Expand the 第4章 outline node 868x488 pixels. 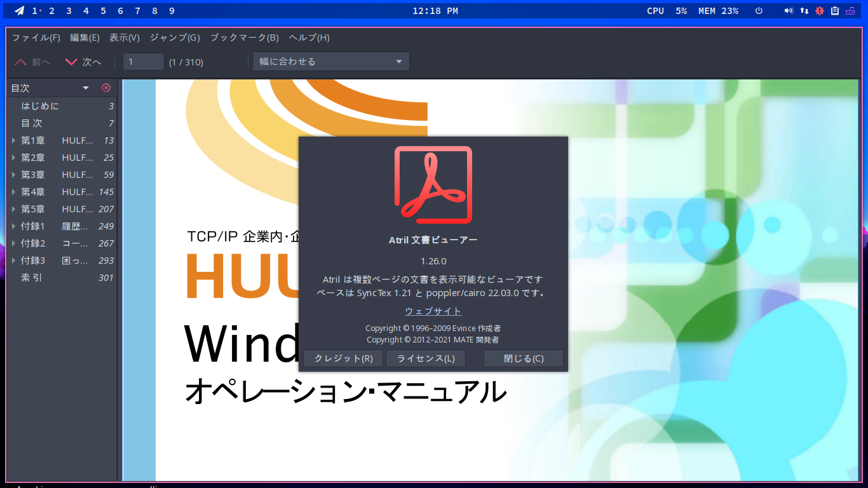click(14, 192)
